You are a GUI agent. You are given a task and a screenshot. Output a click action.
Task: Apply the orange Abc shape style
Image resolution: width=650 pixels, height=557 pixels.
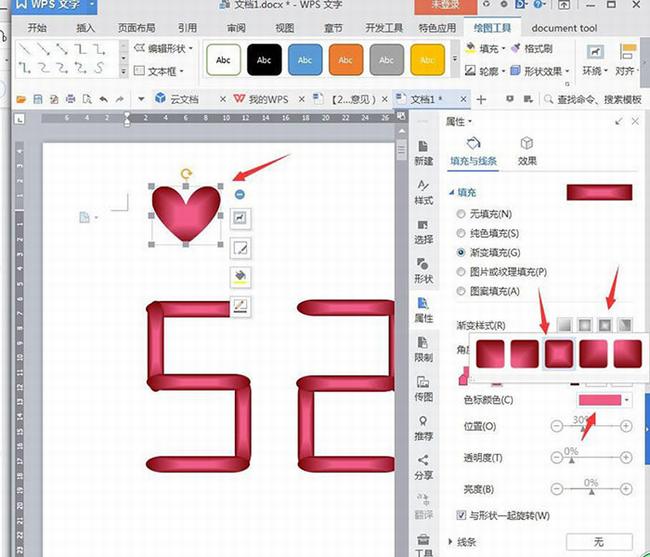click(x=346, y=60)
